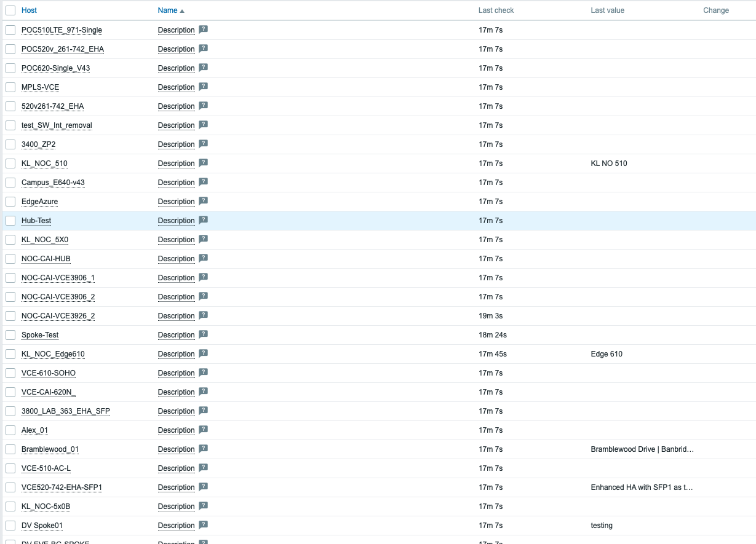
Task: Click the description icon for EdgeAzure
Action: point(203,201)
